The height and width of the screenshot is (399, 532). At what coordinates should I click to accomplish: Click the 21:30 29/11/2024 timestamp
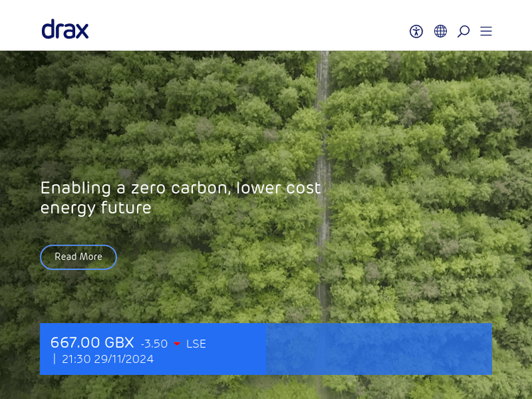108,359
